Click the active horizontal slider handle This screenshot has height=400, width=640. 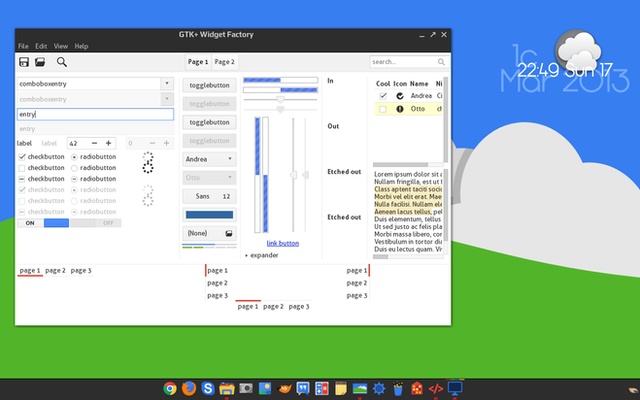coord(280,99)
